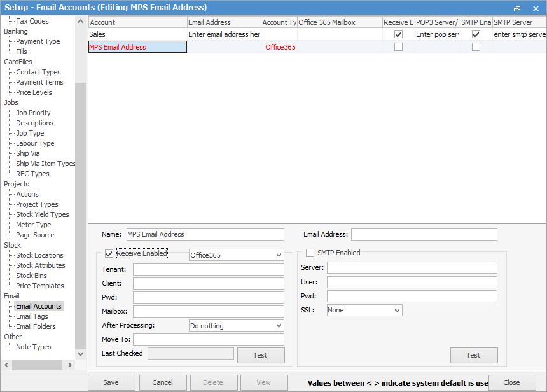Open Stock Locations in the sidebar
This screenshot has height=392, width=547.
39,255
